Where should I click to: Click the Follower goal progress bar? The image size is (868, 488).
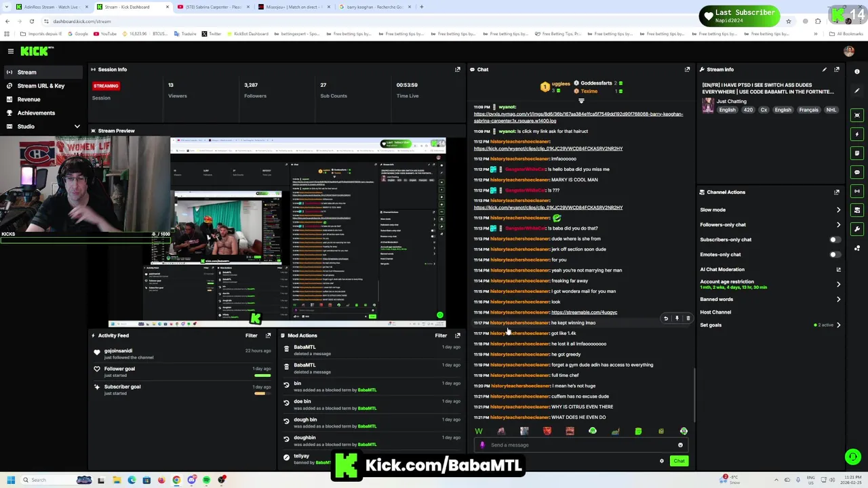(262, 375)
